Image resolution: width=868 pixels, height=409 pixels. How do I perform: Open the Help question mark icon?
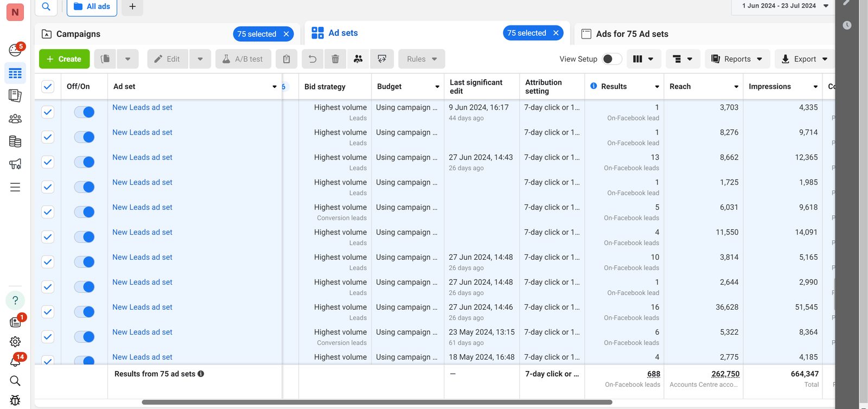(x=15, y=300)
